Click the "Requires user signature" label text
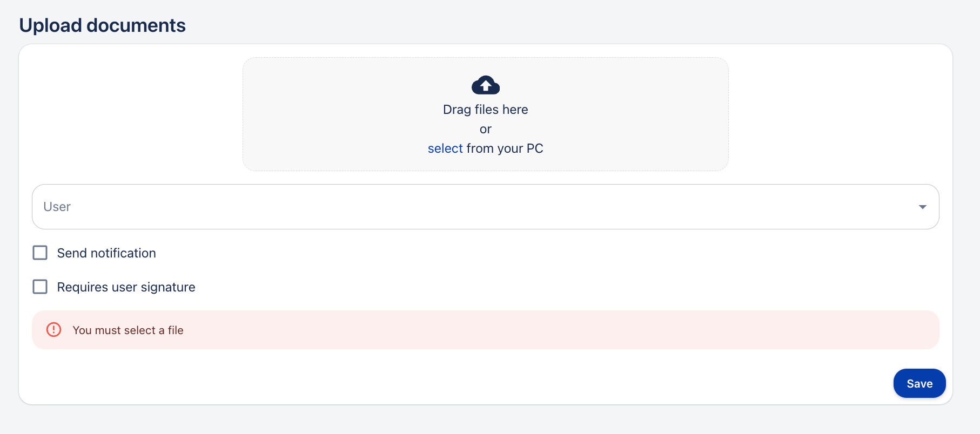The width and height of the screenshot is (980, 434). click(126, 287)
